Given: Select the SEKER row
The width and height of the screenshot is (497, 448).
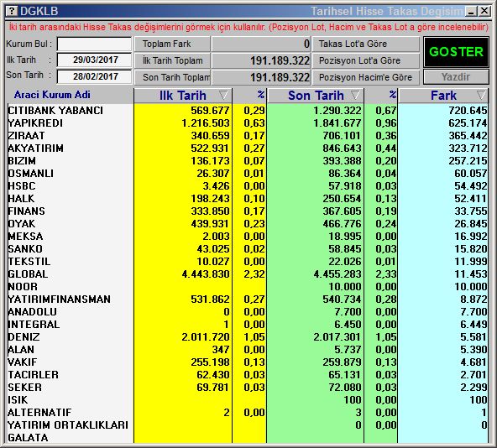Looking at the screenshot, I should (247, 387).
